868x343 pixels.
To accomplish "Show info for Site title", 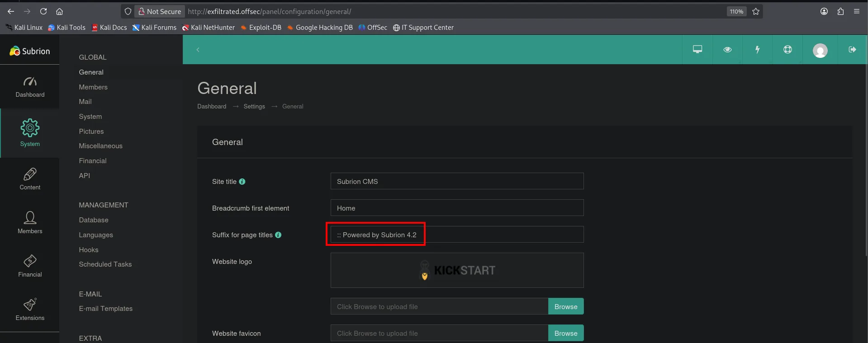I will (242, 182).
